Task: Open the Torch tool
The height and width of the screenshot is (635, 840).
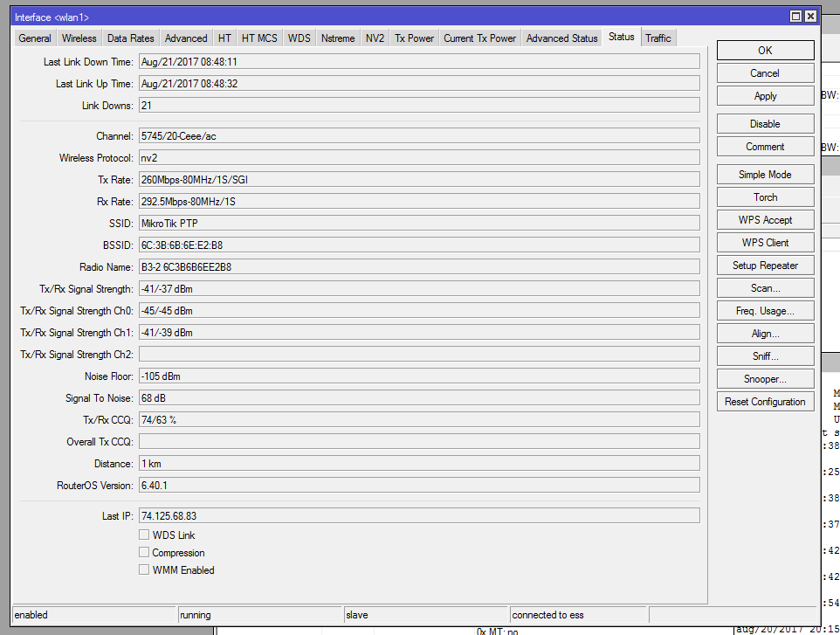Action: pos(765,197)
